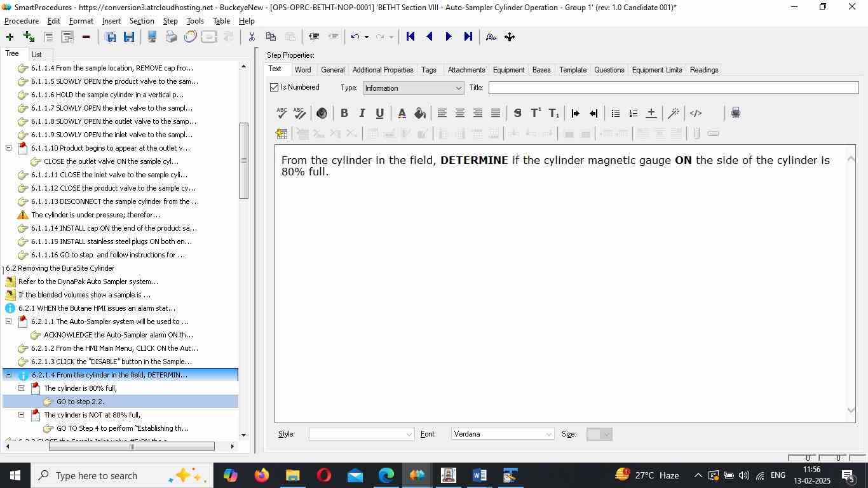Open the fill background color bucket

tap(420, 113)
